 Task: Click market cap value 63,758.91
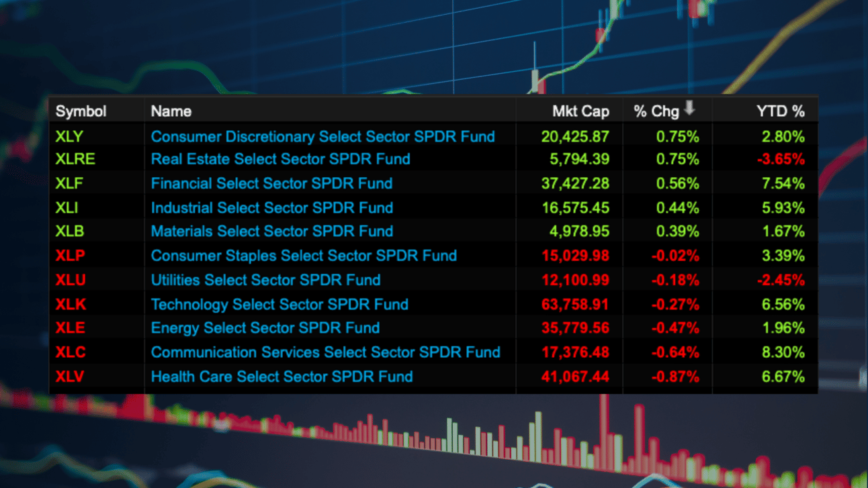coord(575,304)
